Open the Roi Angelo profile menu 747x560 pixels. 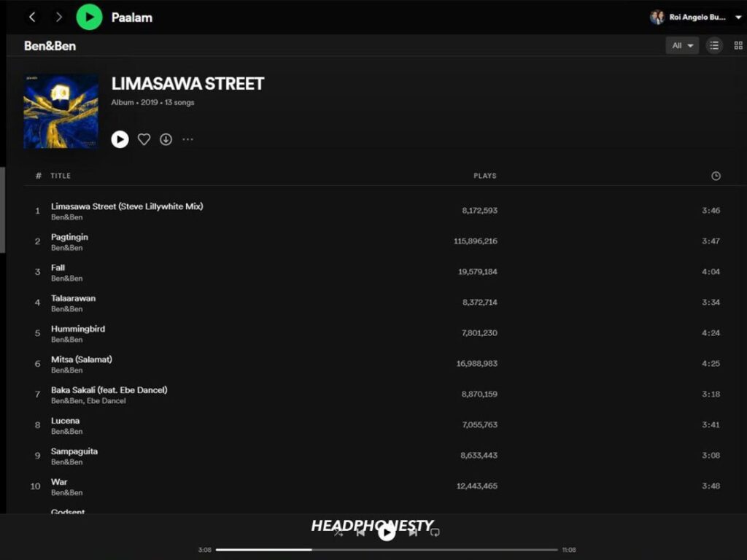695,17
